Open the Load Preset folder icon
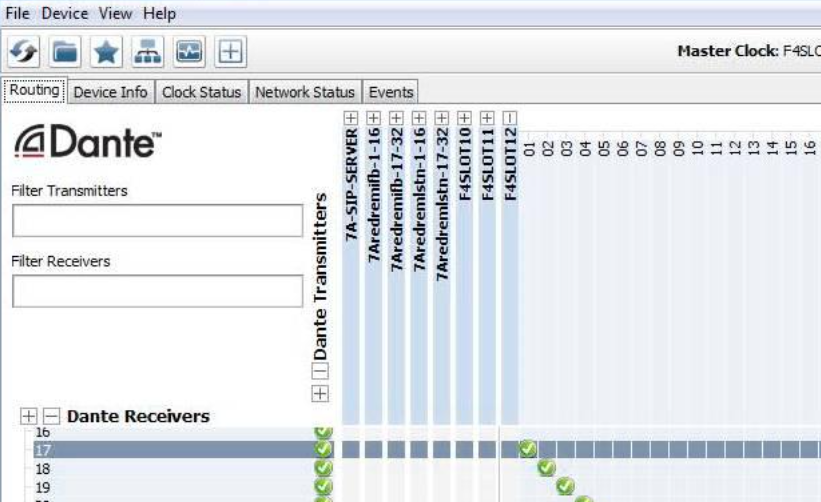Viewport: 821px width, 502px height. pos(65,51)
